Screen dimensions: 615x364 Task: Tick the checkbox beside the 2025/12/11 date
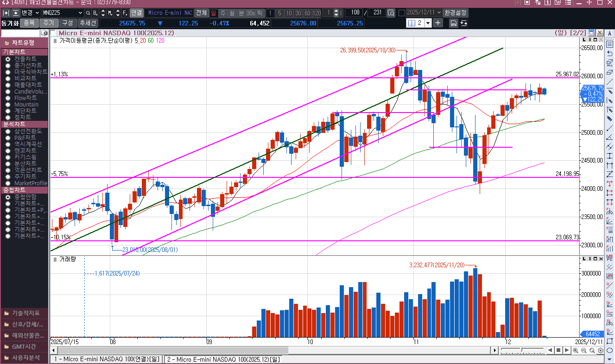pyautogui.click(x=402, y=13)
